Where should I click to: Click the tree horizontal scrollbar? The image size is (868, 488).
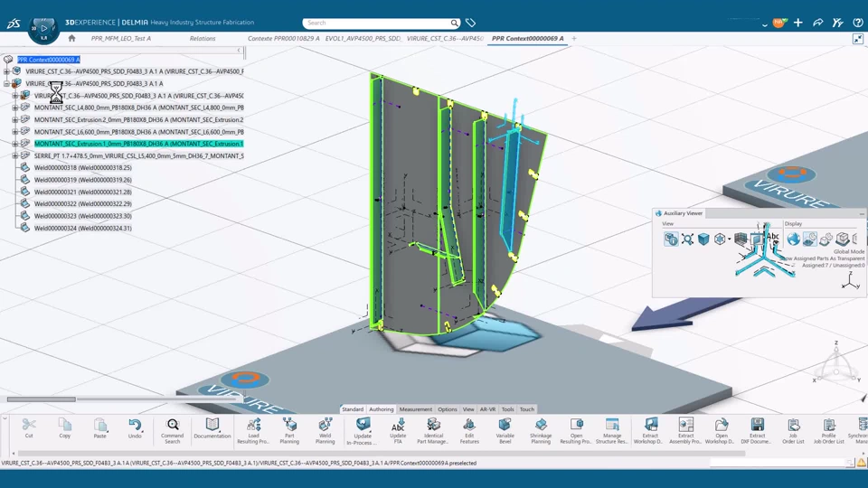[42, 399]
